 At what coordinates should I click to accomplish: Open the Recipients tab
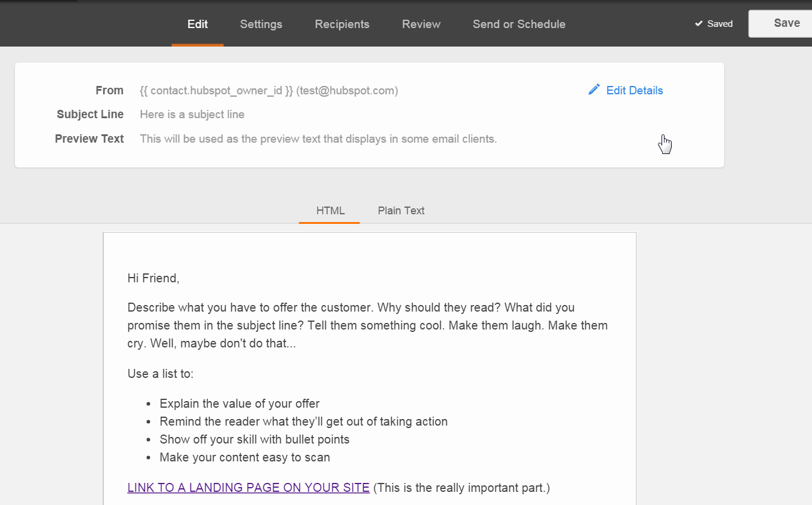click(342, 24)
